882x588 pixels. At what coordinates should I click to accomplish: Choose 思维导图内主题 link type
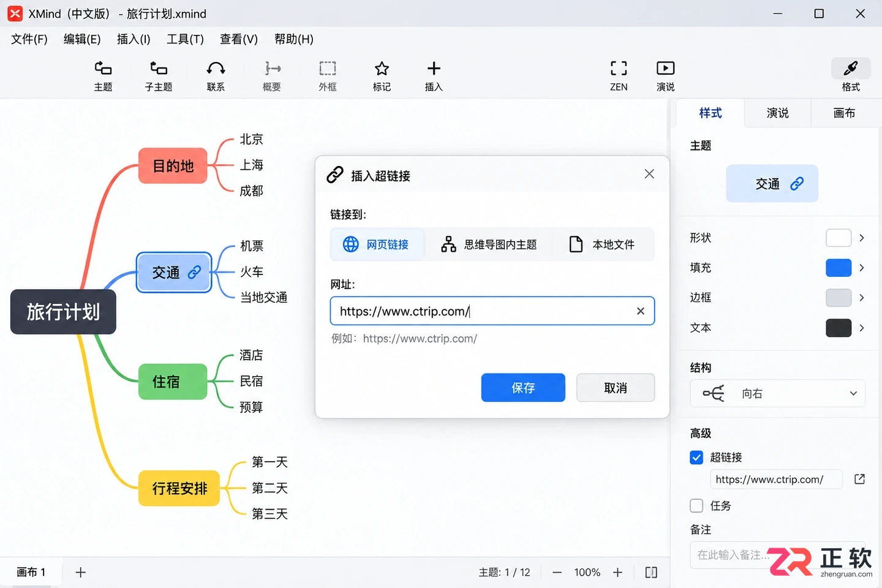point(489,244)
